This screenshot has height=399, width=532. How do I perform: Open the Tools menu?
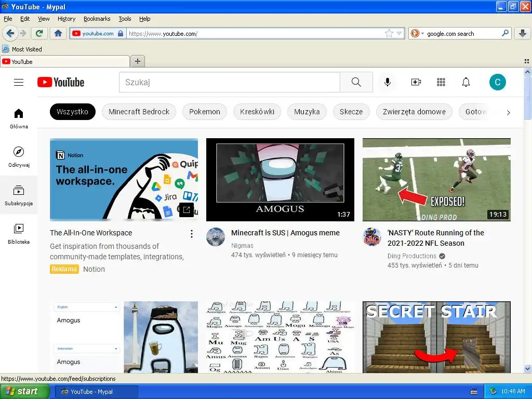pyautogui.click(x=125, y=19)
